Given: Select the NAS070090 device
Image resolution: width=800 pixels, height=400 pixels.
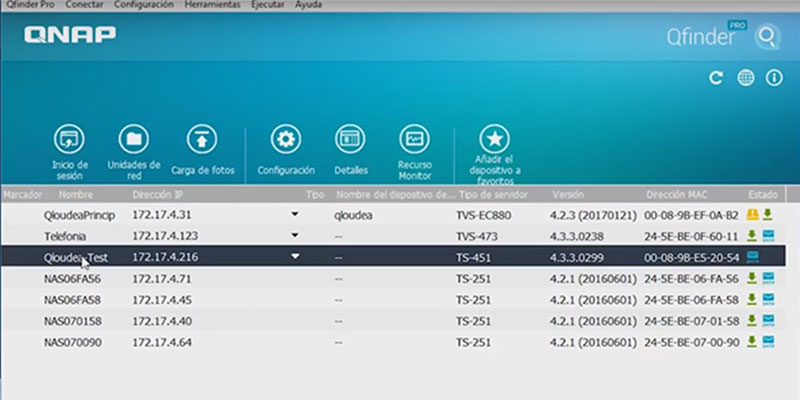Looking at the screenshot, I should 393,342.
